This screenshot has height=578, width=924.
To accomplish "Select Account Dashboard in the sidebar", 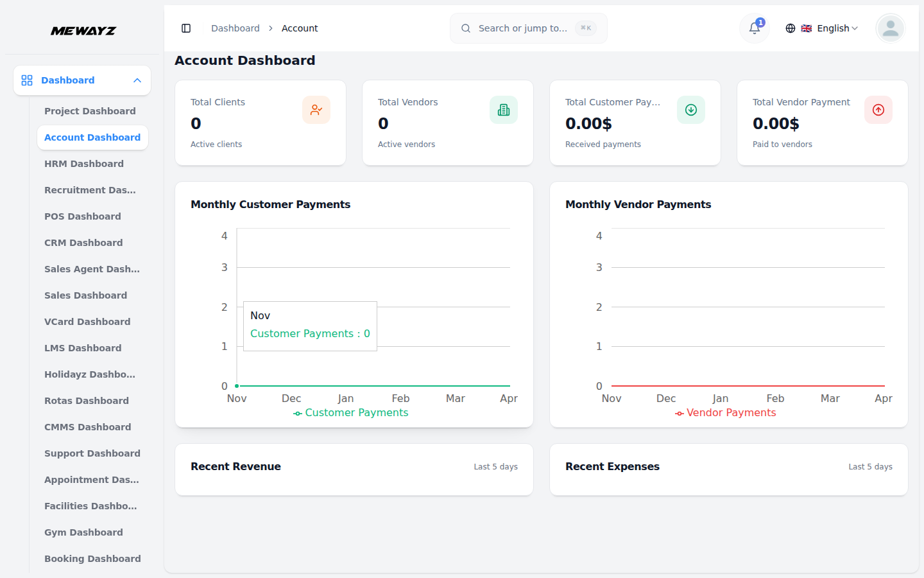I will 92,137.
